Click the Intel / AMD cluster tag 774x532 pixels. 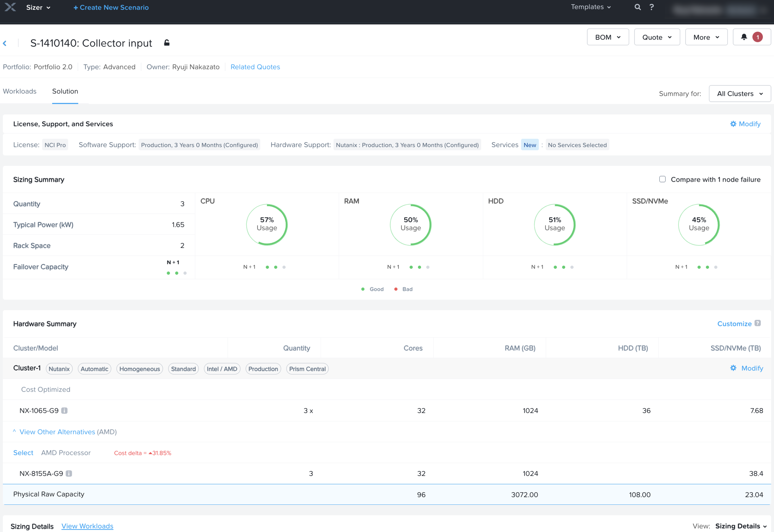pyautogui.click(x=222, y=369)
